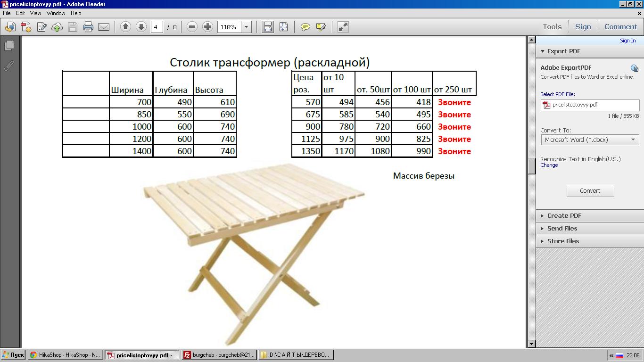Click the width cell '1400'
This screenshot has height=362, width=644.
pos(131,151)
